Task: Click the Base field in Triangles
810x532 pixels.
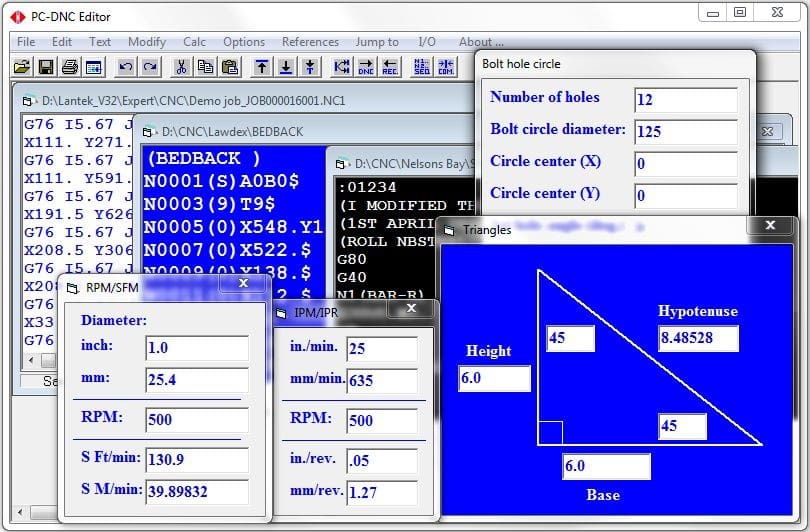Action: (x=606, y=466)
